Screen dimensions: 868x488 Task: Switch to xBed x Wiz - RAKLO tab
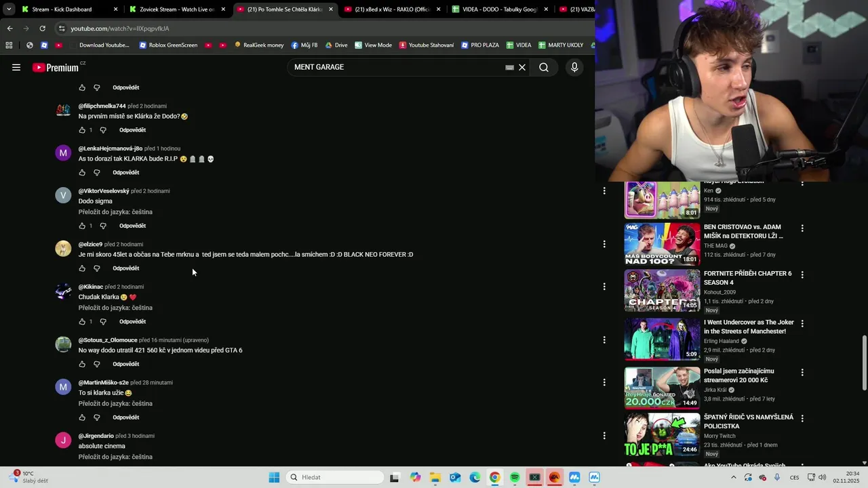[391, 9]
